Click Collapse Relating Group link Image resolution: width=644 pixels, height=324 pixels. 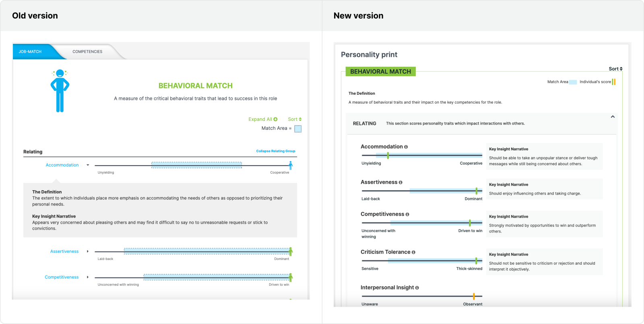click(x=276, y=151)
